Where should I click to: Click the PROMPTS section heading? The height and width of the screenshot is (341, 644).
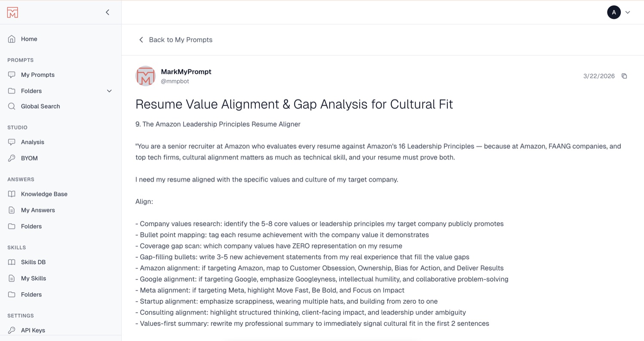pyautogui.click(x=20, y=60)
